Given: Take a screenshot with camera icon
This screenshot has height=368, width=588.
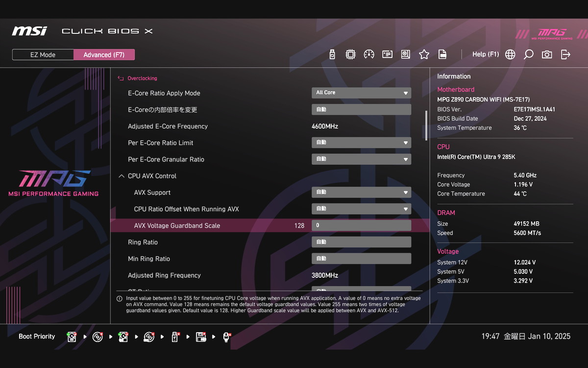Looking at the screenshot, I should pyautogui.click(x=547, y=54).
